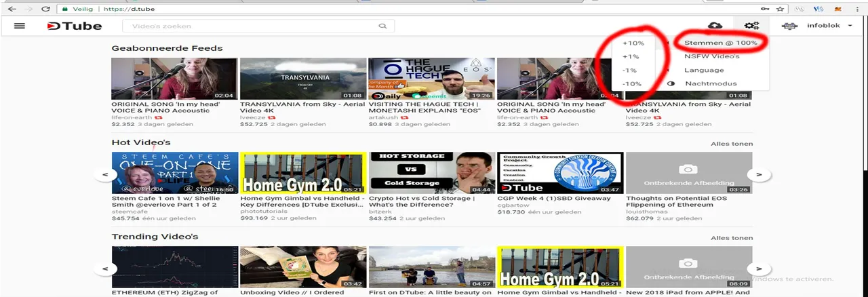Select -10% voting weight

pyautogui.click(x=632, y=84)
